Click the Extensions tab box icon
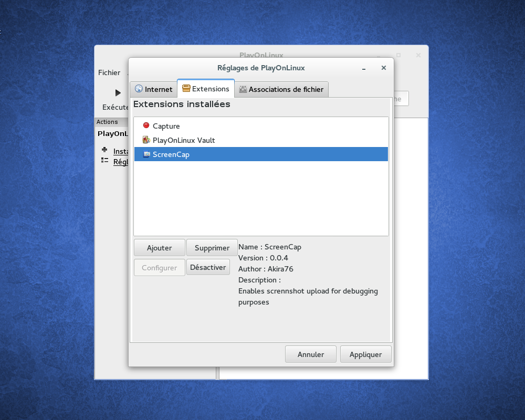The width and height of the screenshot is (525, 420). [x=186, y=88]
